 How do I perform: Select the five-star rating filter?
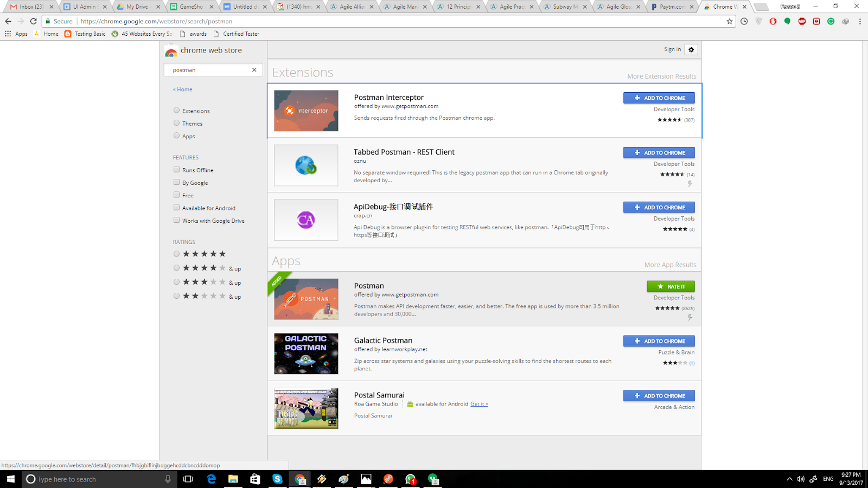point(176,254)
